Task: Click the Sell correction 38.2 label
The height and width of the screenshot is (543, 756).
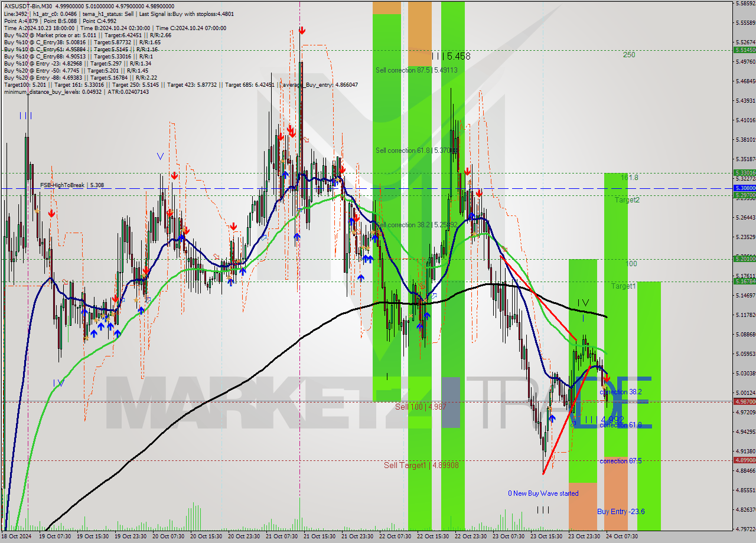Action: click(x=416, y=225)
